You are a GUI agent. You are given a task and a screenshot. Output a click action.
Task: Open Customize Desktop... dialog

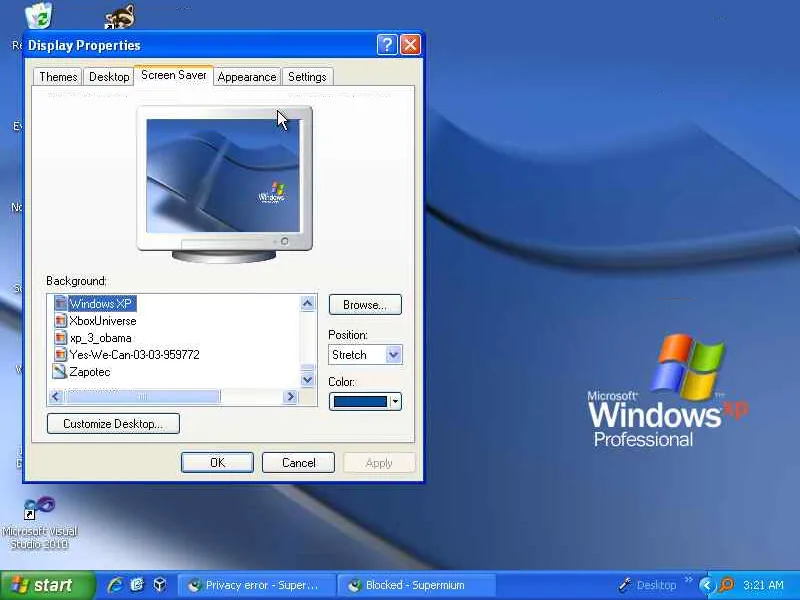[x=113, y=423]
